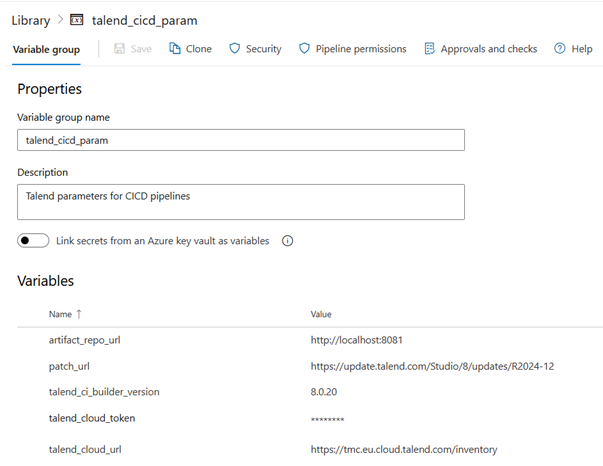603x466 pixels.
Task: Open Pipeline permissions
Action: [360, 48]
